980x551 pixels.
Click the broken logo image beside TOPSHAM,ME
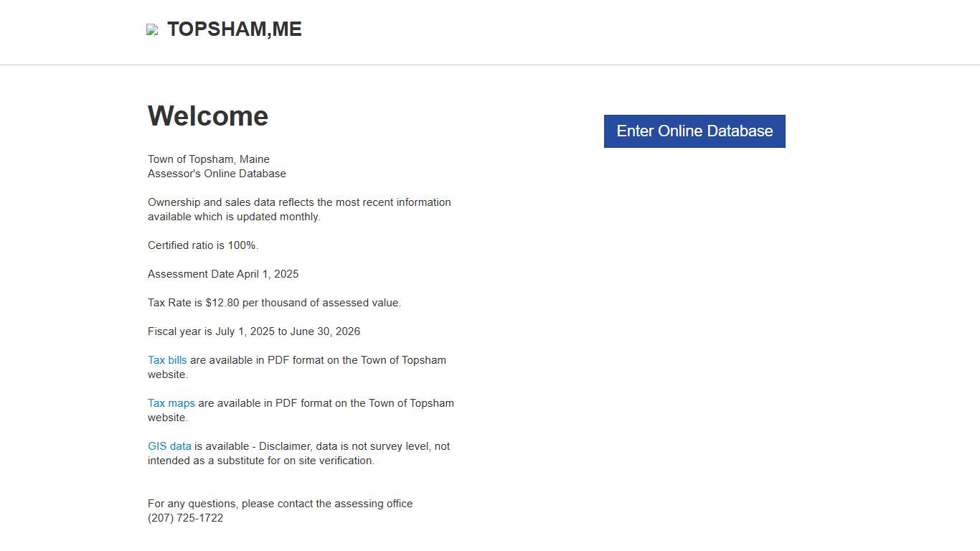[152, 29]
